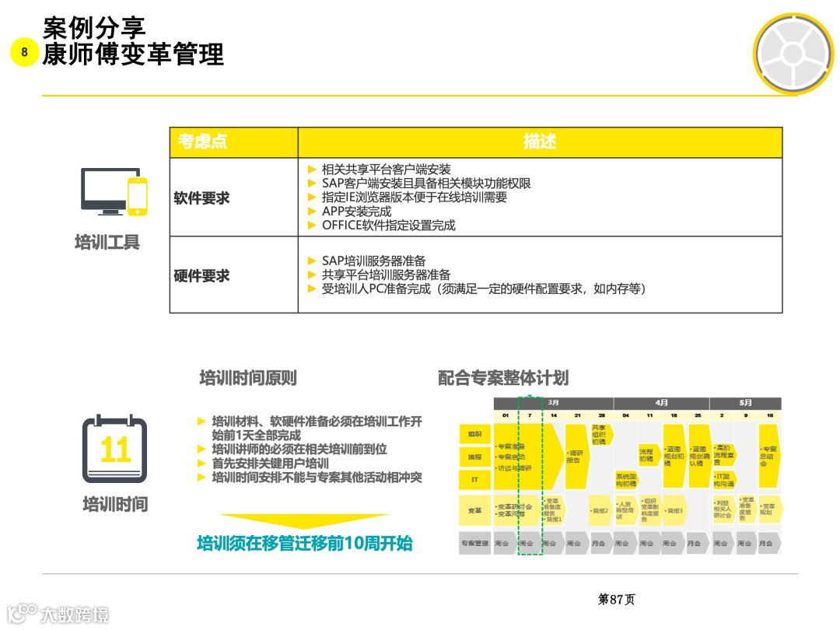Screen dimensions: 840x630
Task: Click the yellow number 8 badge
Action: [24, 52]
